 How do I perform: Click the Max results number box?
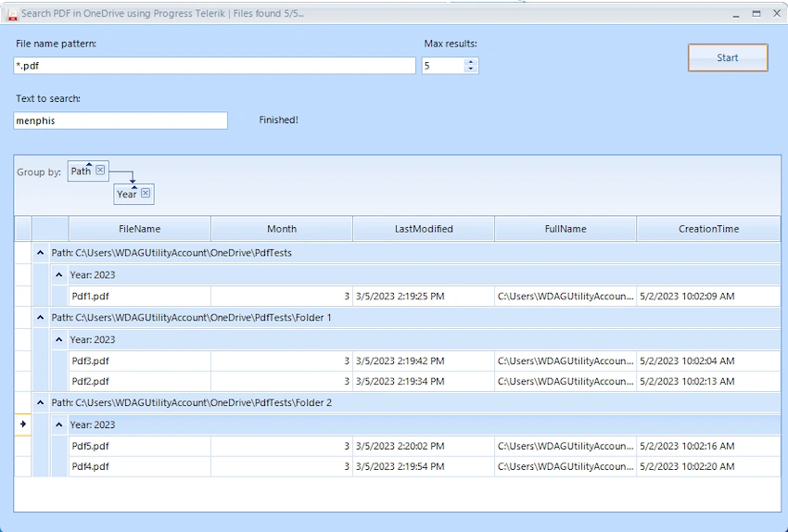[x=443, y=66]
